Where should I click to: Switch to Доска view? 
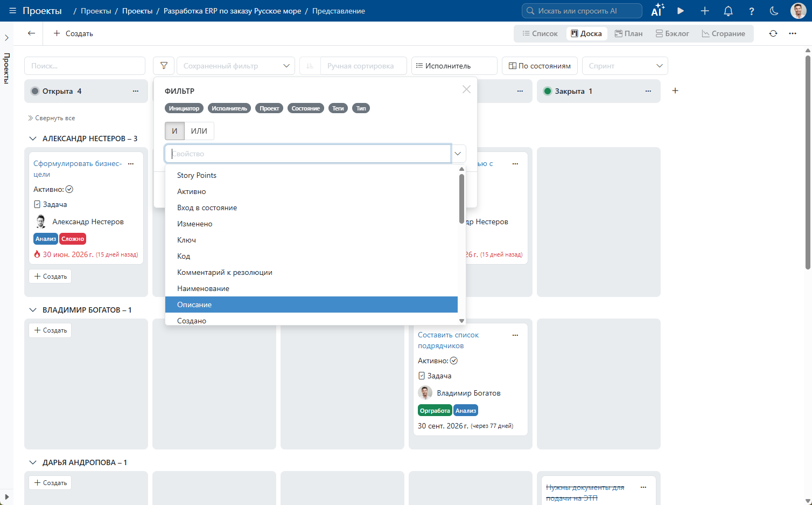(x=586, y=33)
